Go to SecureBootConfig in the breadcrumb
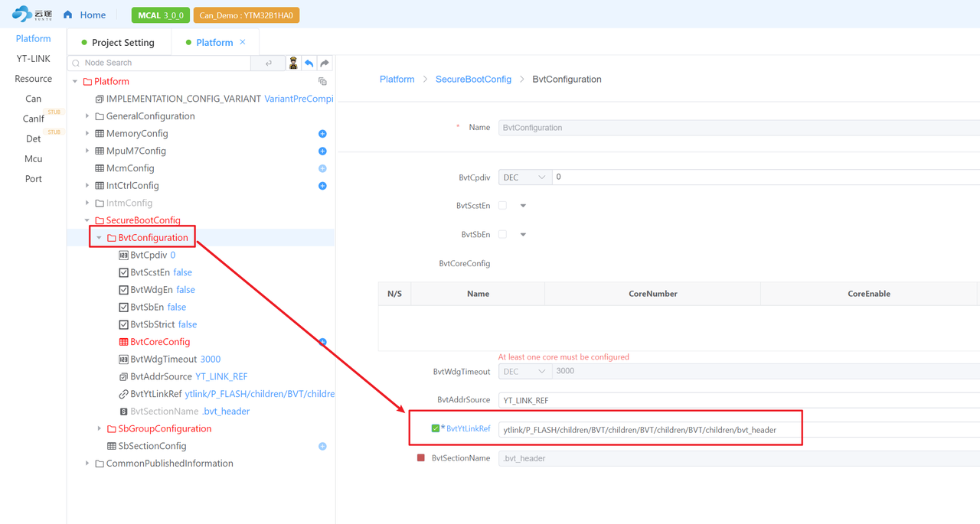Screen dimensions: 980x524 tap(473, 80)
